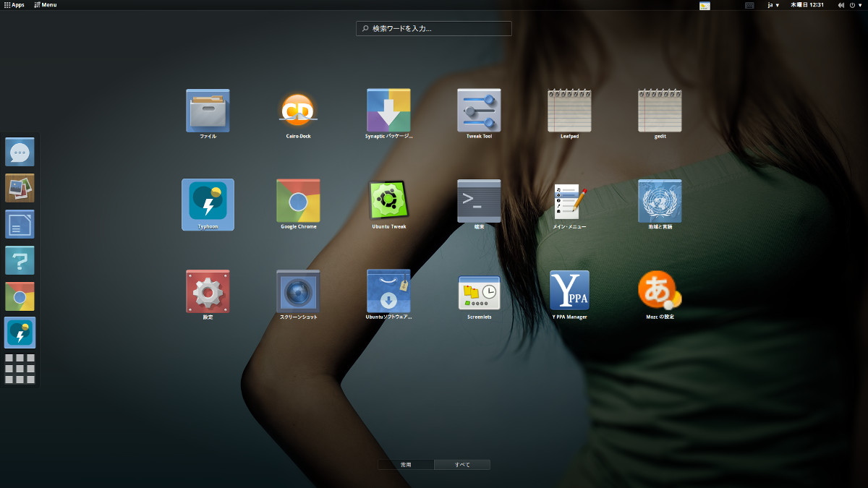The width and height of the screenshot is (868, 488).
Task: Open Typhoon from the dash sidebar
Action: click(x=20, y=333)
